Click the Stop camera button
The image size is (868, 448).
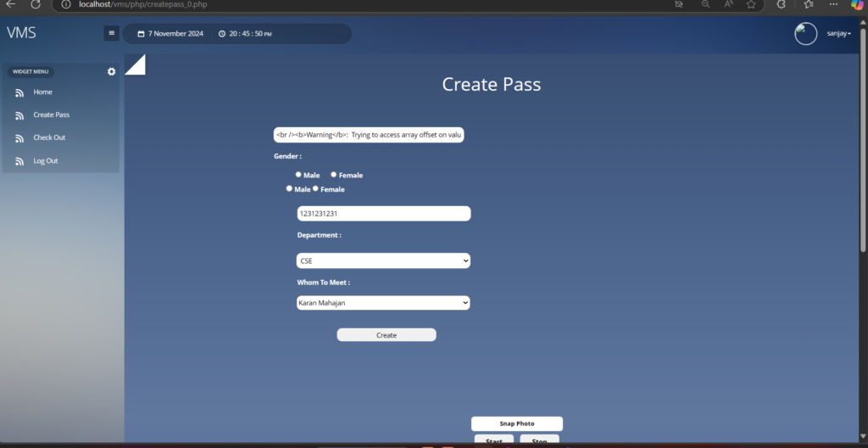tap(539, 440)
